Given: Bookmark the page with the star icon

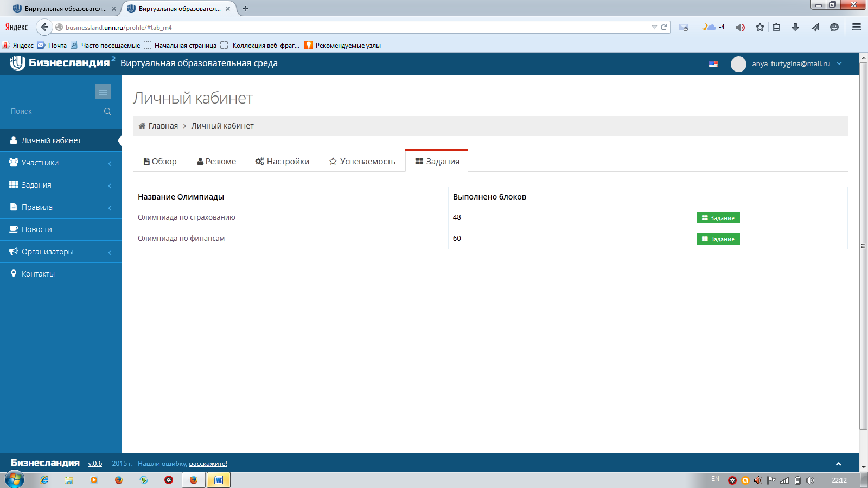Looking at the screenshot, I should 759,27.
